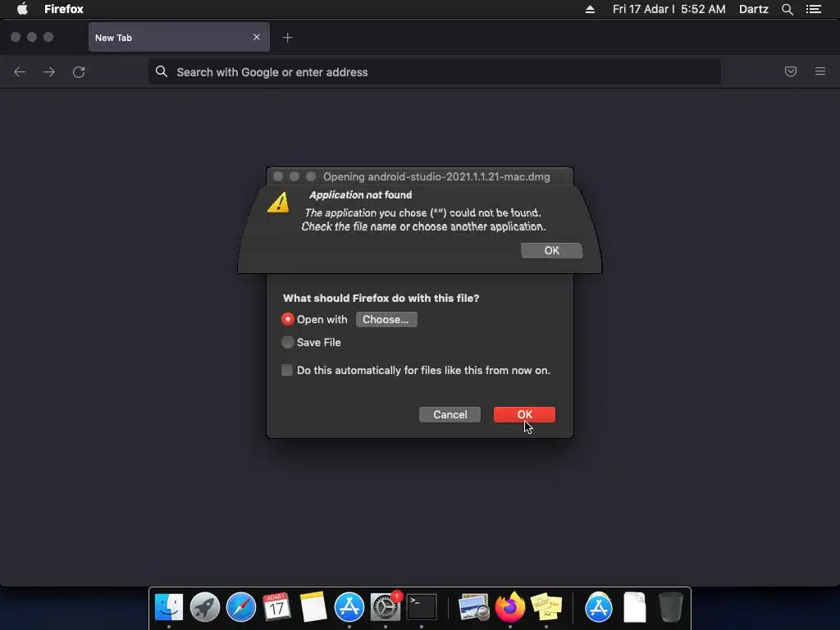
Task: Click the alert warning triangle icon
Action: (279, 202)
